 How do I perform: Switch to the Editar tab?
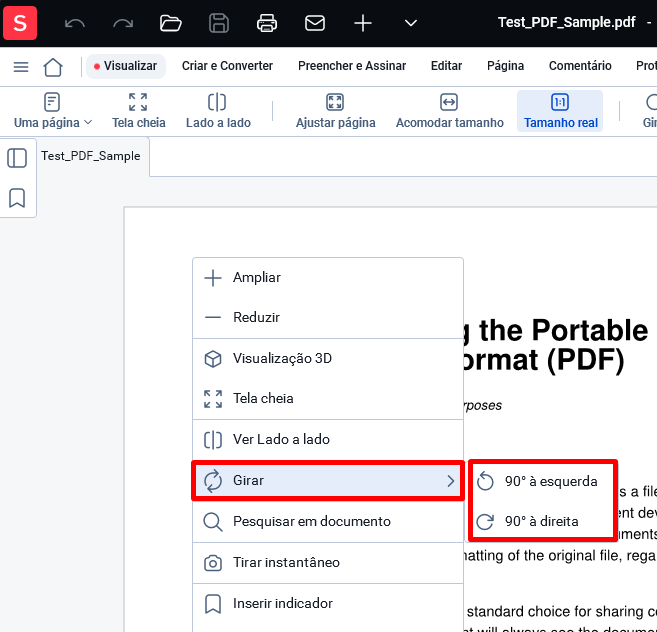tap(446, 66)
